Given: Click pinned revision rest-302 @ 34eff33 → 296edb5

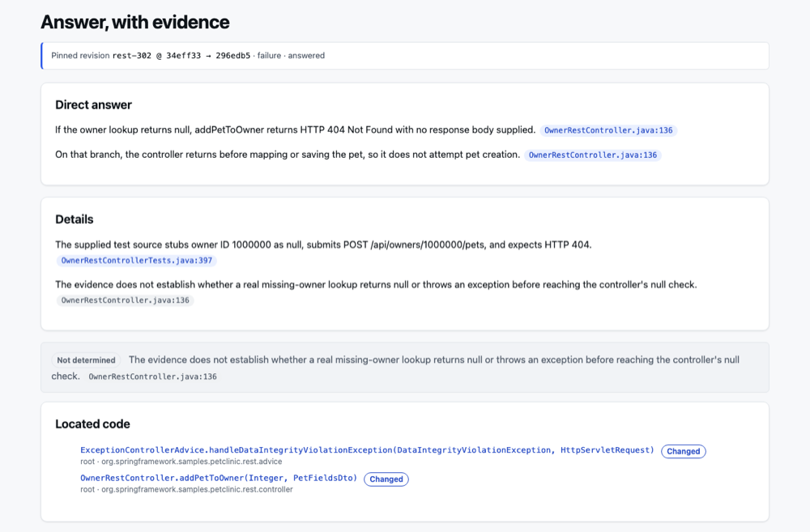Looking at the screenshot, I should point(181,55).
